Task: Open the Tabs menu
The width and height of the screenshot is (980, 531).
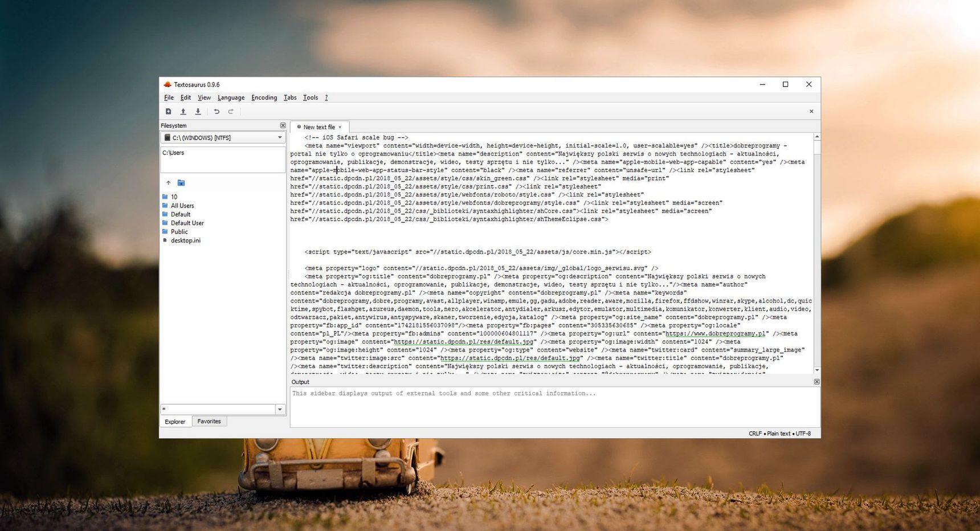Action: coord(290,97)
